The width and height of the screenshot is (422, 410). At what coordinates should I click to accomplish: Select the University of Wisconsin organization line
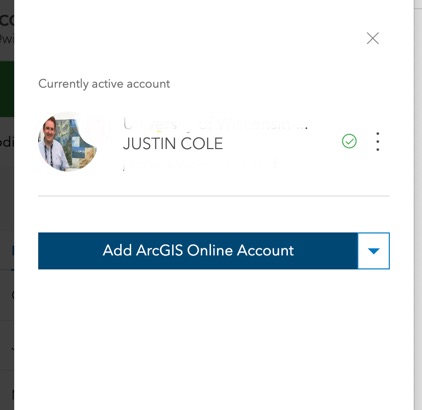tap(216, 124)
